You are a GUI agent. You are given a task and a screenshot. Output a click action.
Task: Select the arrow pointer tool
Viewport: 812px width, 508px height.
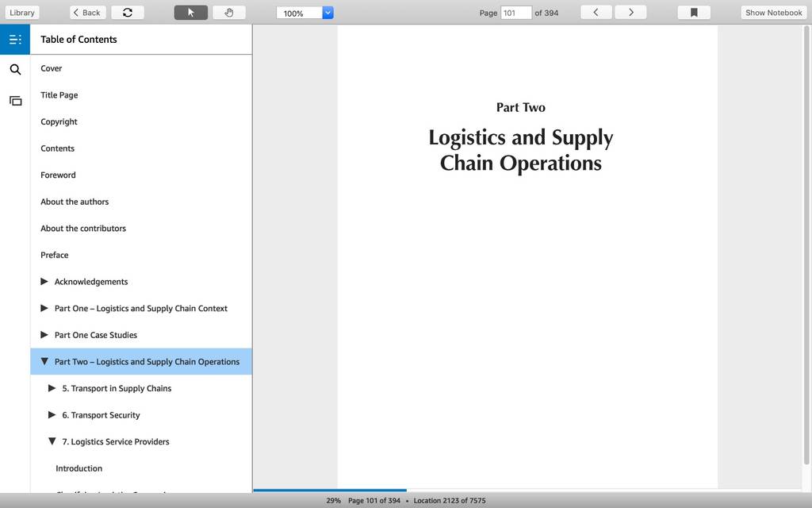click(190, 13)
